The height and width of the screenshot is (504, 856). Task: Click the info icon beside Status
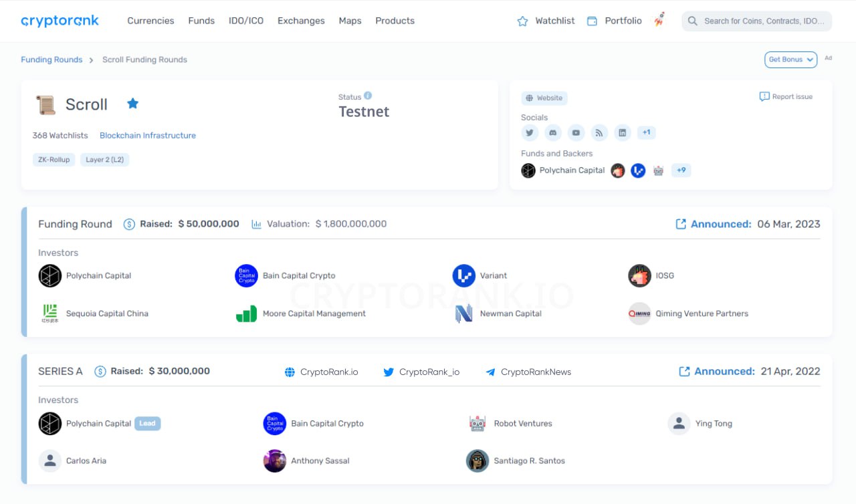pyautogui.click(x=368, y=96)
